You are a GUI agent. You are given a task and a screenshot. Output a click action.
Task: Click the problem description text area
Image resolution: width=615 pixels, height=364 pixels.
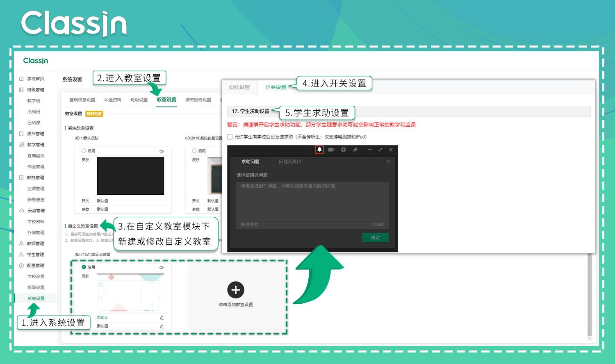click(x=312, y=200)
